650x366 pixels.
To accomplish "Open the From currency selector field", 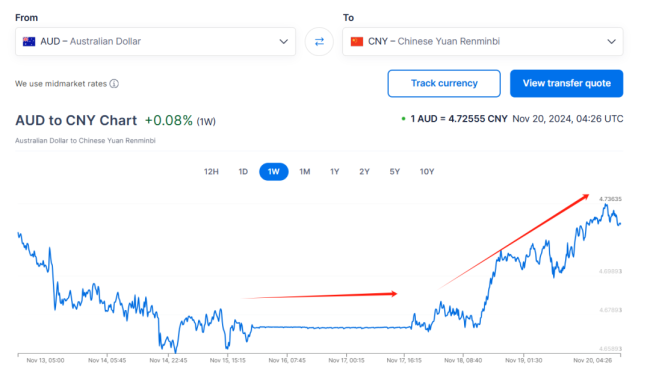I will 155,41.
